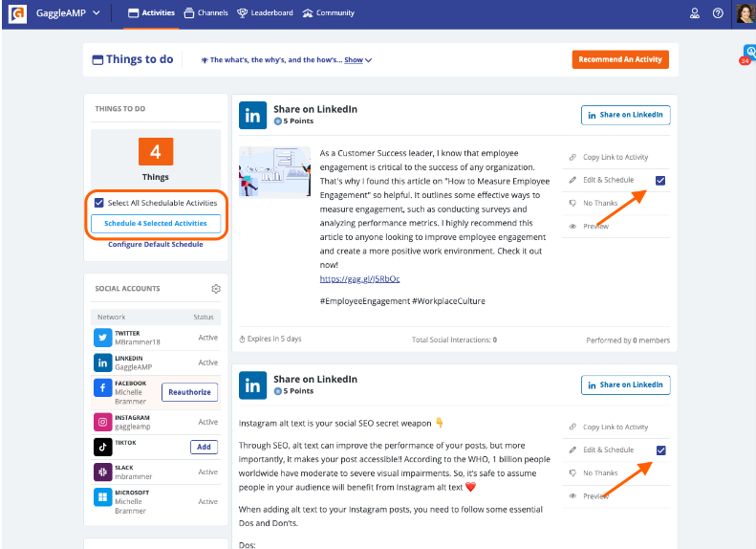Viewport: 756px width, 549px height.
Task: Click Edit & Schedule on first activity
Action: tap(602, 180)
